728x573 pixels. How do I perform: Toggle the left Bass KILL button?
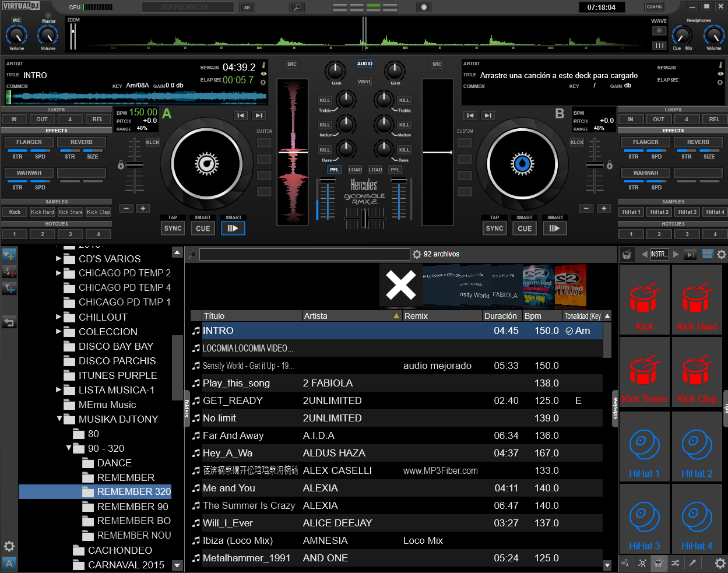[x=325, y=150]
